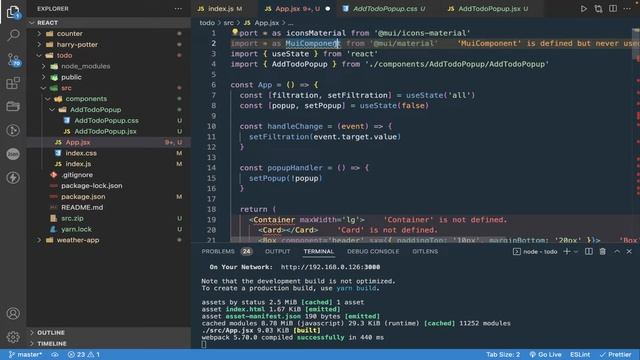The image size is (640, 360).
Task: Open the GitLens icon in activity bar
Action: coord(13,130)
